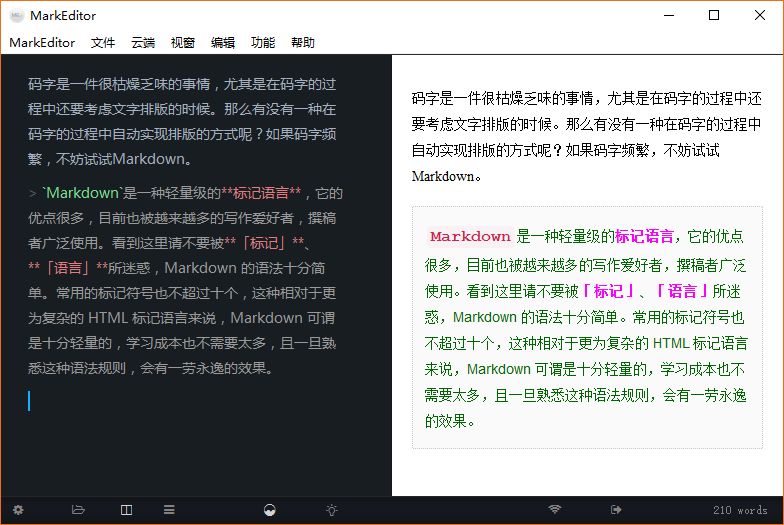Click the Wi-Fi signal icon
The image size is (784, 525).
(x=554, y=510)
